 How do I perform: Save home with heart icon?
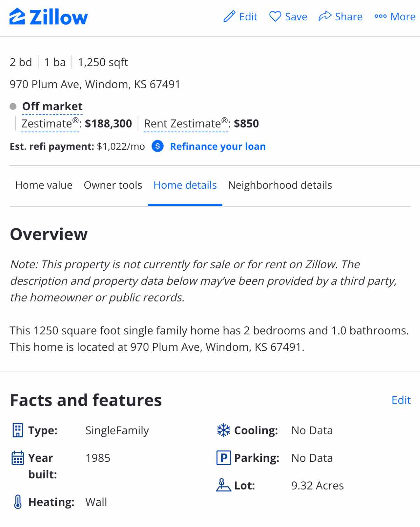point(275,16)
